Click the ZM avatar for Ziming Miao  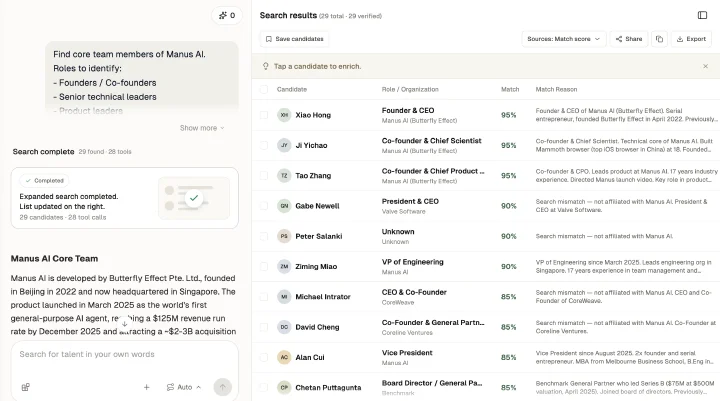pyautogui.click(x=284, y=266)
